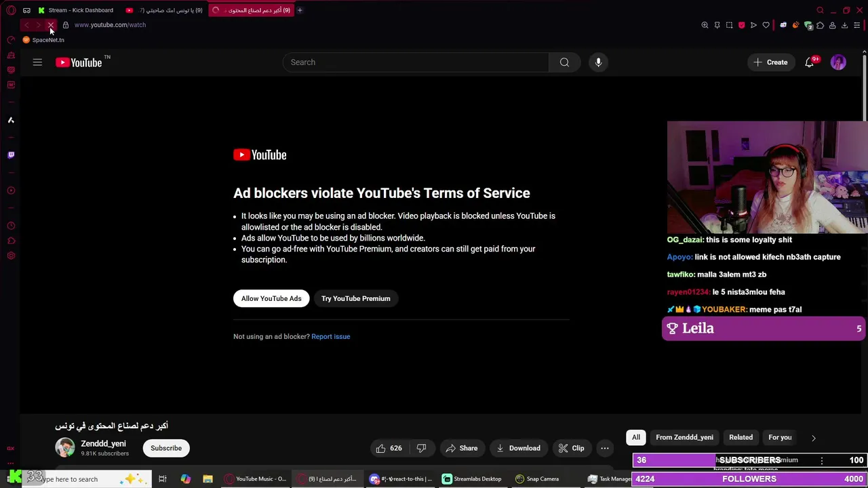The width and height of the screenshot is (868, 488).
Task: Open a new browser tab with plus
Action: pos(300,10)
